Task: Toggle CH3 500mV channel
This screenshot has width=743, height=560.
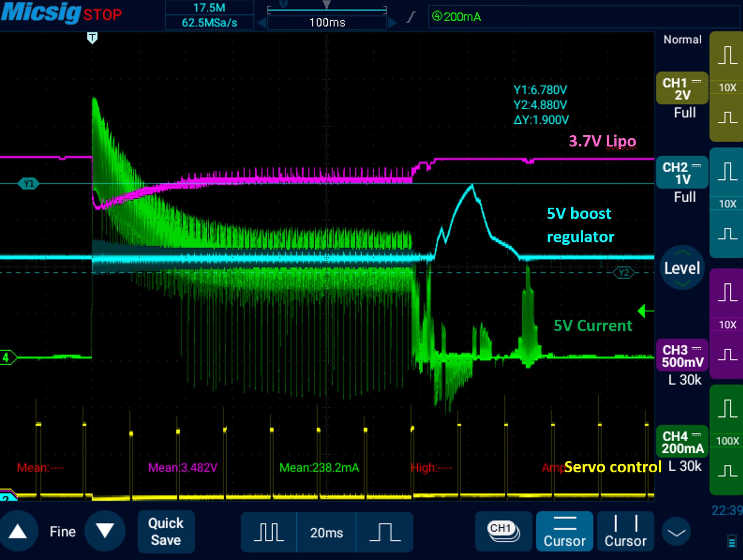Action: [682, 355]
